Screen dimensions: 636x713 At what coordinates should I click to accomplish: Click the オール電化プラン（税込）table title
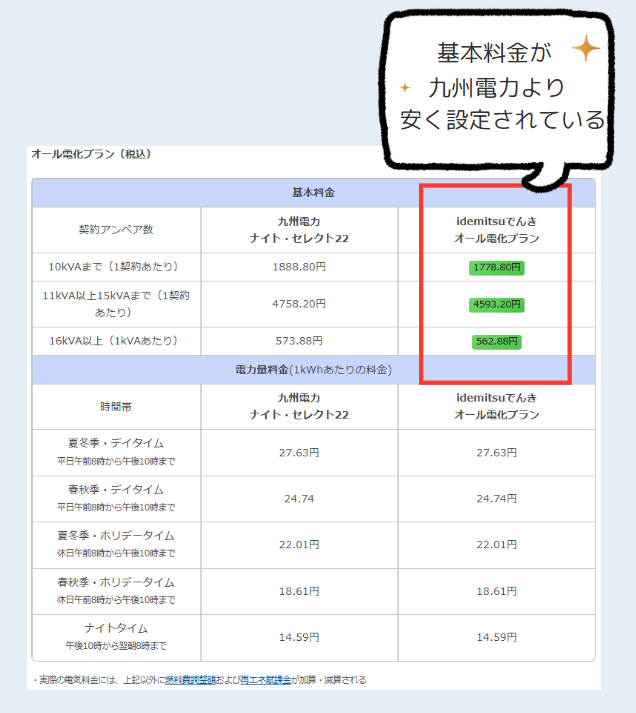pos(91,155)
